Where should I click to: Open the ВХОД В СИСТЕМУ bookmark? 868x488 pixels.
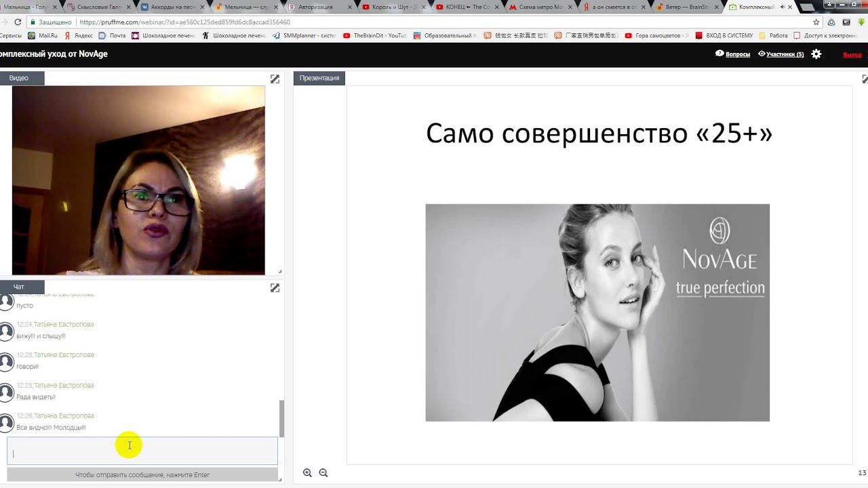[724, 35]
